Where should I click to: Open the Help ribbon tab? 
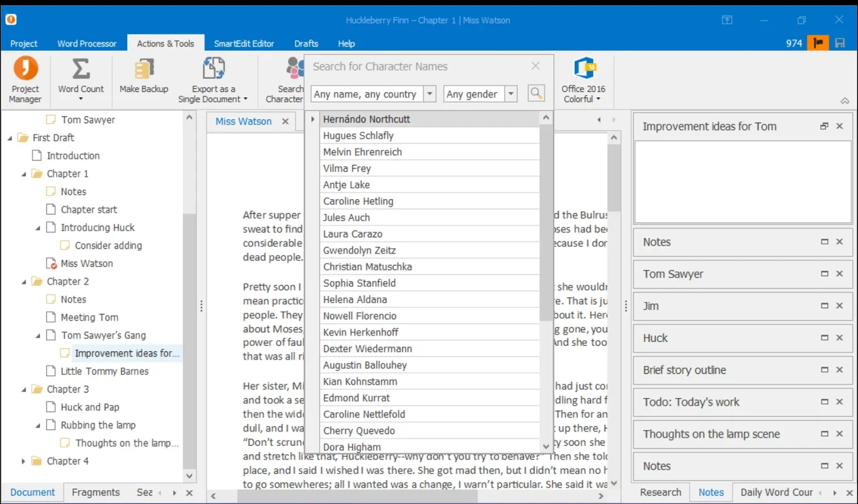[346, 43]
